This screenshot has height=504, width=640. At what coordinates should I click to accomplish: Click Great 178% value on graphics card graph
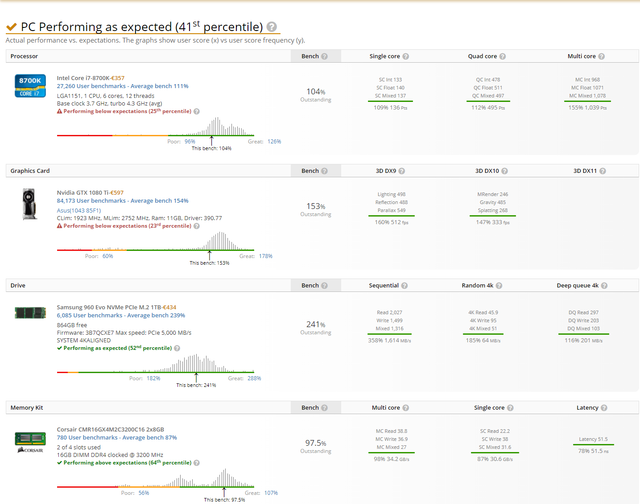[266, 256]
